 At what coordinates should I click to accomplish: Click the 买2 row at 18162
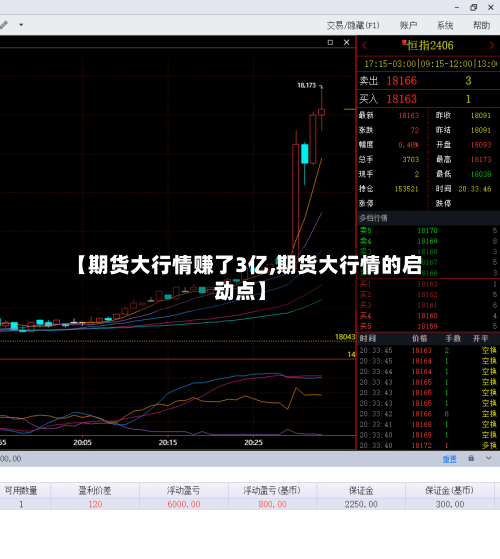tap(428, 295)
